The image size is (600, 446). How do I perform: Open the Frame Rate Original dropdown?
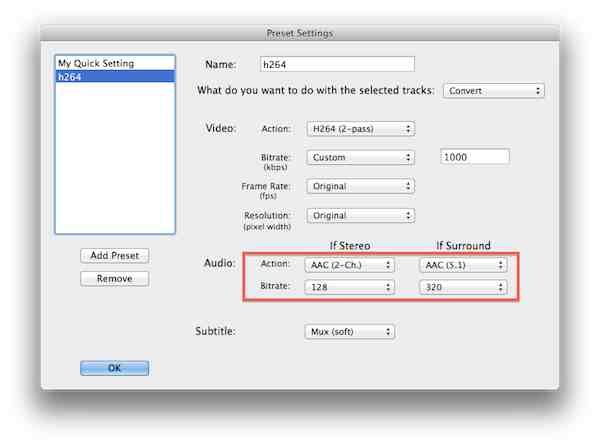click(360, 186)
